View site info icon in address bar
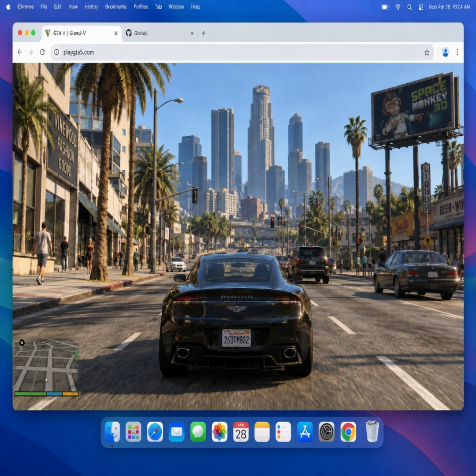This screenshot has width=476, height=476. [56, 52]
